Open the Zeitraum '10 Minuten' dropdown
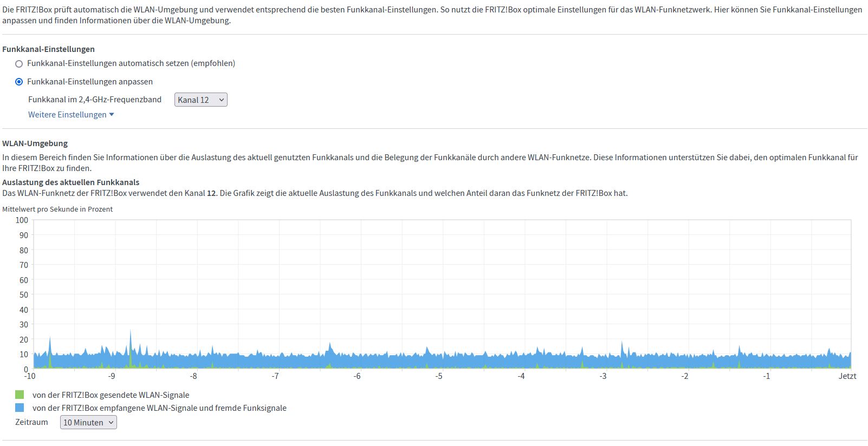 (x=88, y=422)
